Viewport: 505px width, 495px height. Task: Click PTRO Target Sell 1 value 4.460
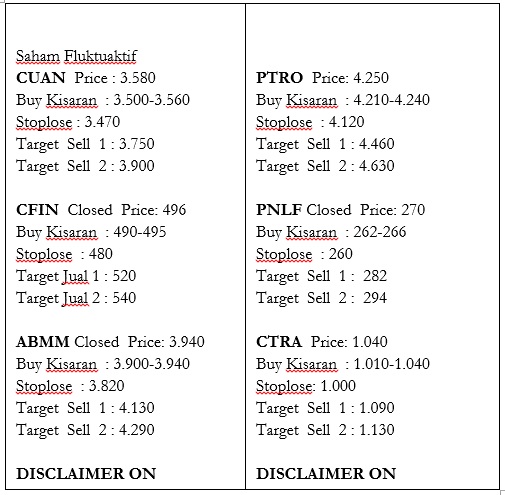click(x=377, y=144)
